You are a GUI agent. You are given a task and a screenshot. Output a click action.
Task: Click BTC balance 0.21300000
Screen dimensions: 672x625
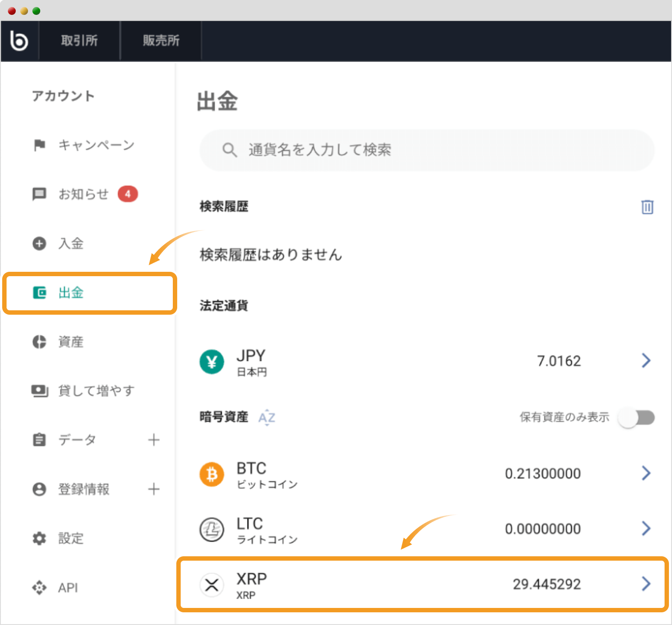pos(543,474)
